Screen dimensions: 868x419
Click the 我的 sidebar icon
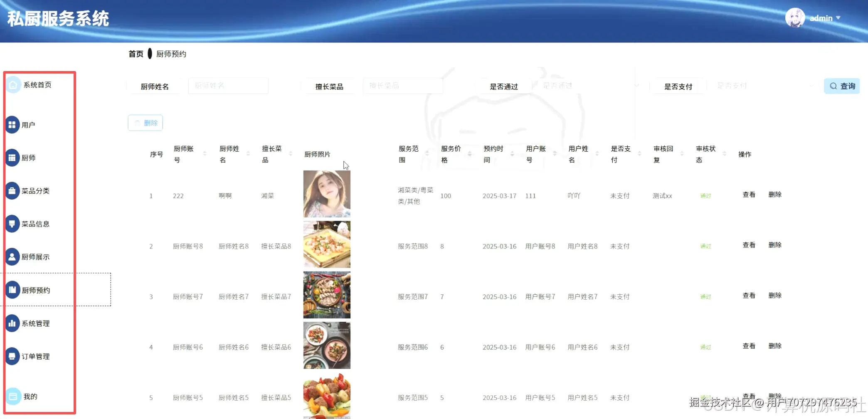tap(13, 396)
